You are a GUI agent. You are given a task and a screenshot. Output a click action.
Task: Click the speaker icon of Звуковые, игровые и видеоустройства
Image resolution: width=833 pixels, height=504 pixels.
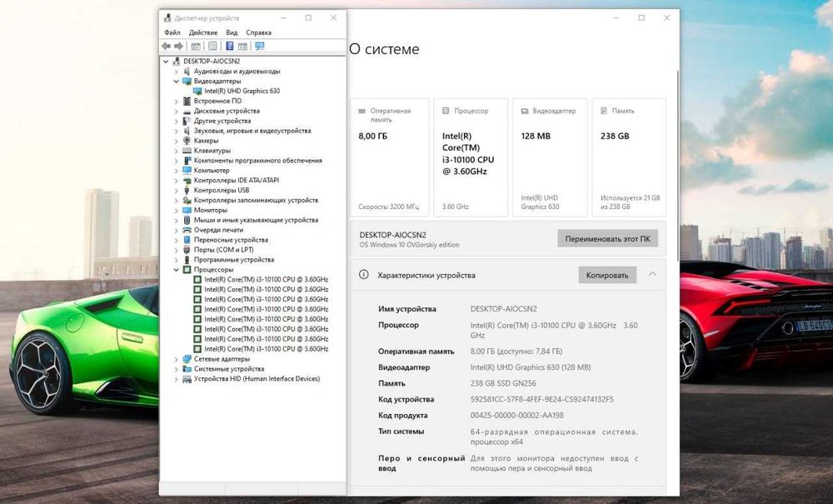pyautogui.click(x=187, y=131)
